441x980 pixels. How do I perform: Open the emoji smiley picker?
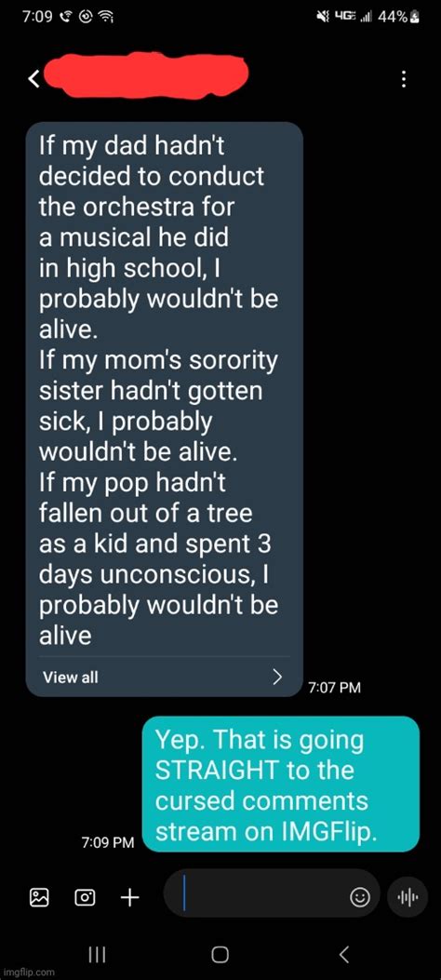tap(358, 898)
